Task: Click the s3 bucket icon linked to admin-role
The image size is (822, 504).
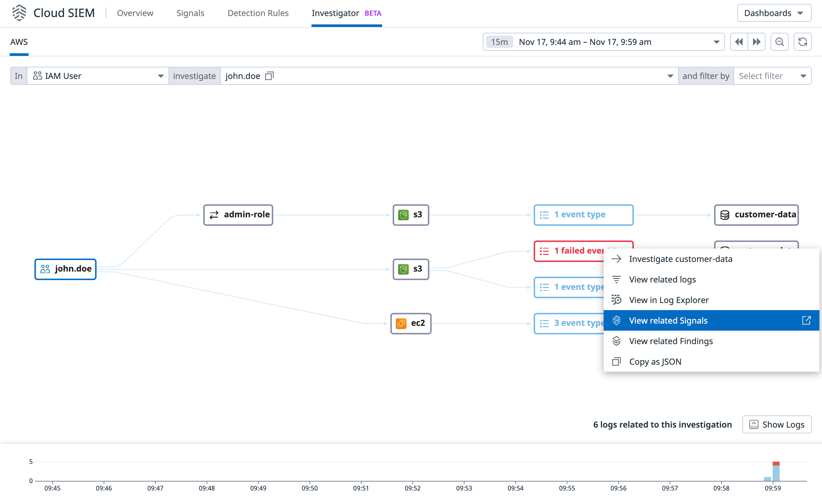Action: tap(404, 215)
